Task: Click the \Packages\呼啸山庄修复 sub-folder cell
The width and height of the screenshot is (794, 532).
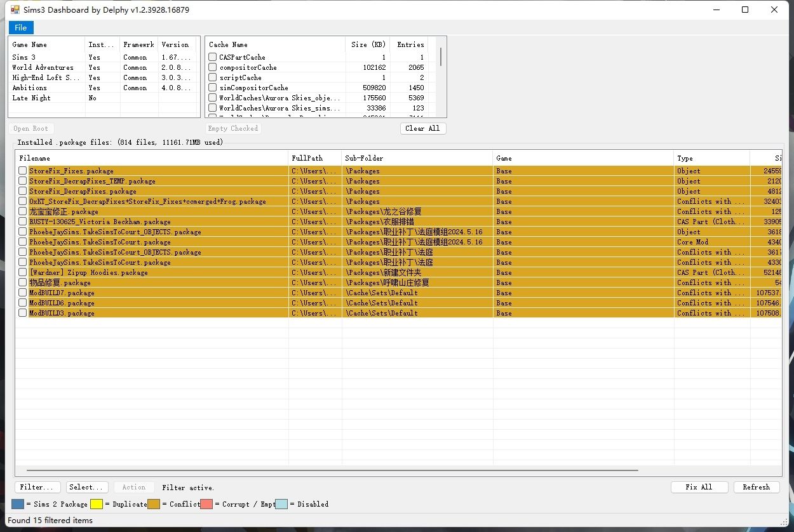Action: coord(417,283)
